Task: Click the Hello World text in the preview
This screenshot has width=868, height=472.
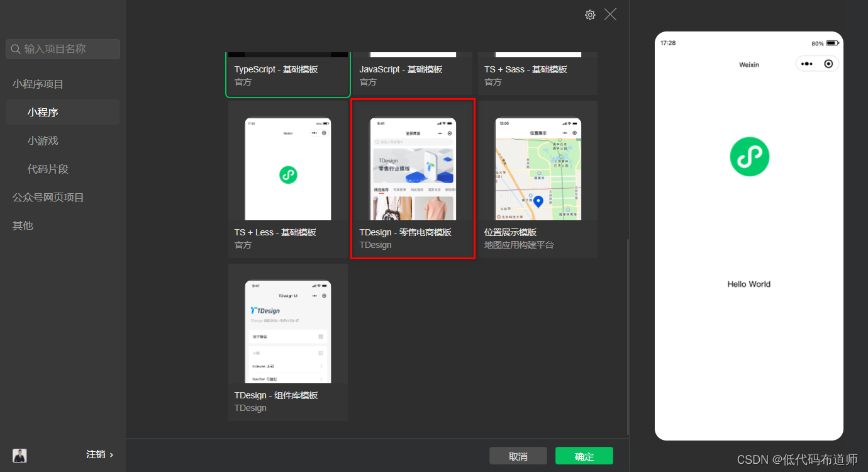Action: pos(748,284)
